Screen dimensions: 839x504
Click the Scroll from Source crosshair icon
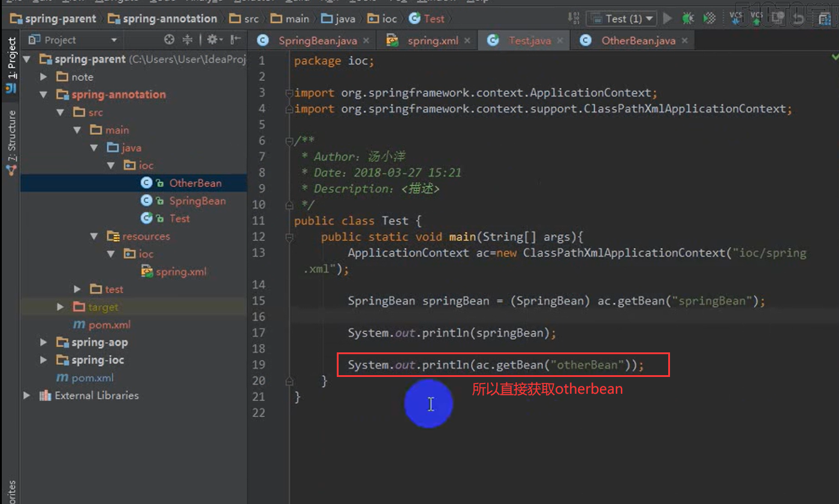(x=170, y=40)
